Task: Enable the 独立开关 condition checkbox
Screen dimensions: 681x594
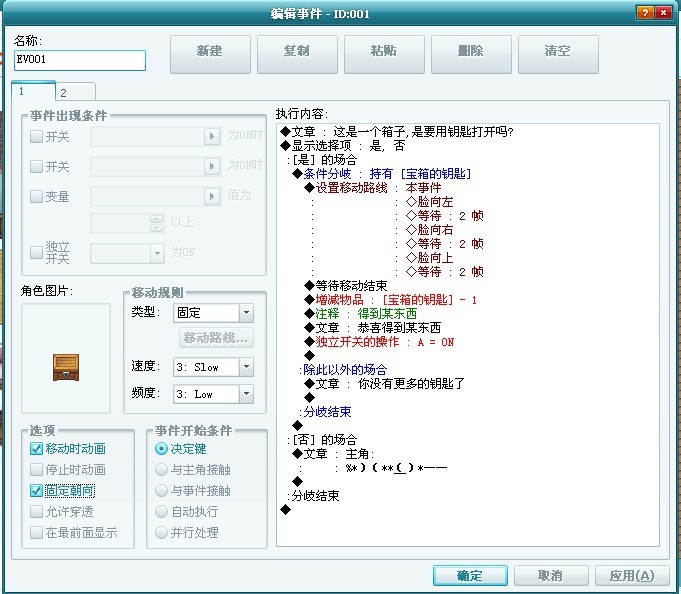Action: point(36,252)
